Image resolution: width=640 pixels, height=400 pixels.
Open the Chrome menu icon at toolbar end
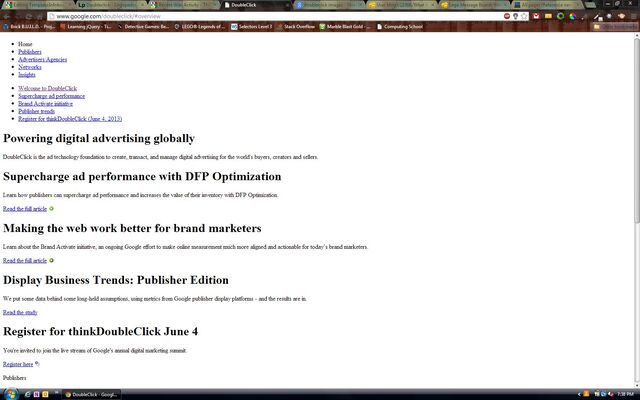pos(633,16)
